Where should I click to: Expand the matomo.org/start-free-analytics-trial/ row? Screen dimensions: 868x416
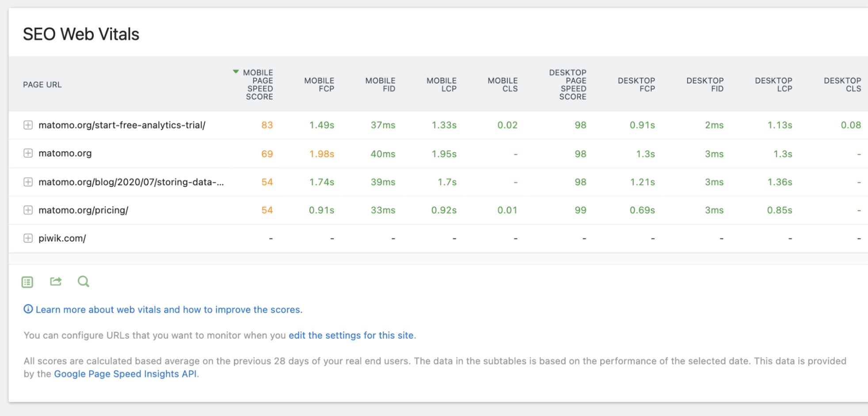tap(28, 125)
